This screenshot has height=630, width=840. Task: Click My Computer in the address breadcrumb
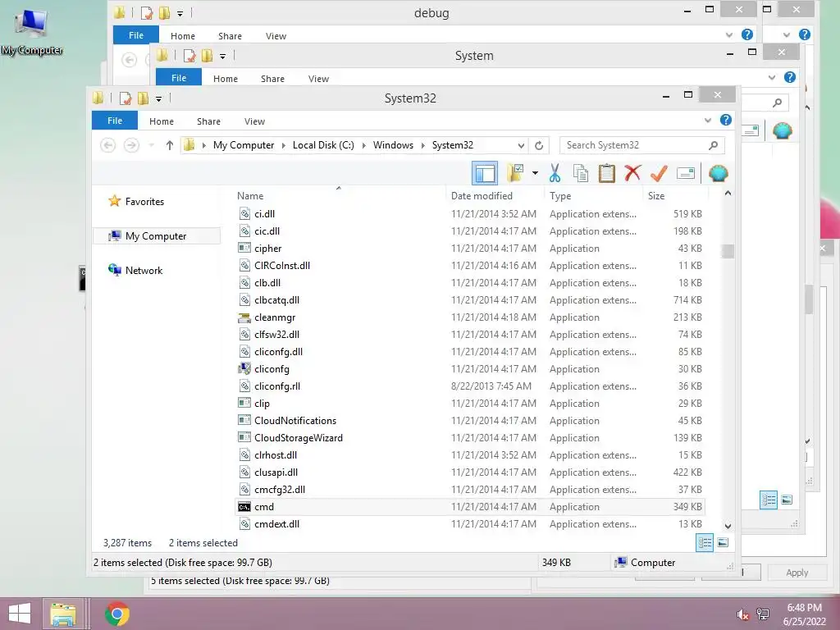(x=243, y=145)
